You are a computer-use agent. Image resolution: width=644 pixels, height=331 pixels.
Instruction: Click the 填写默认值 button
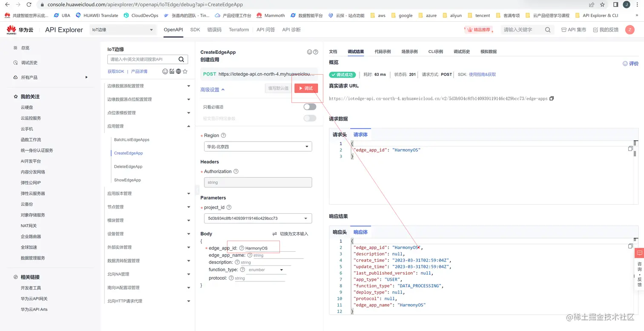(x=278, y=88)
